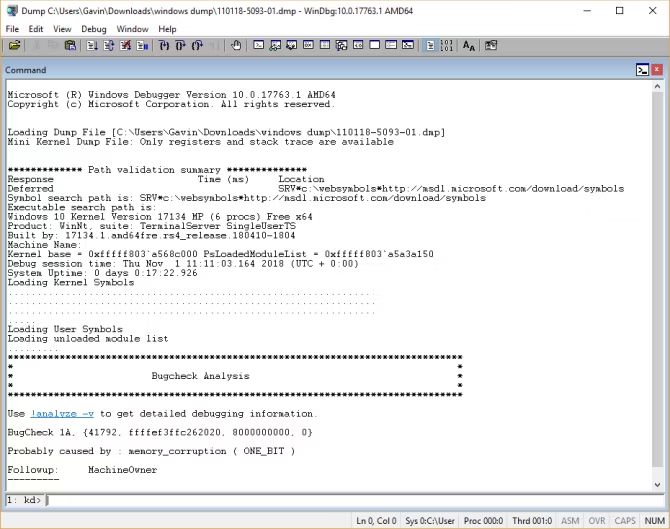Click the 'Followup: MachineOwner' line

coord(82,470)
